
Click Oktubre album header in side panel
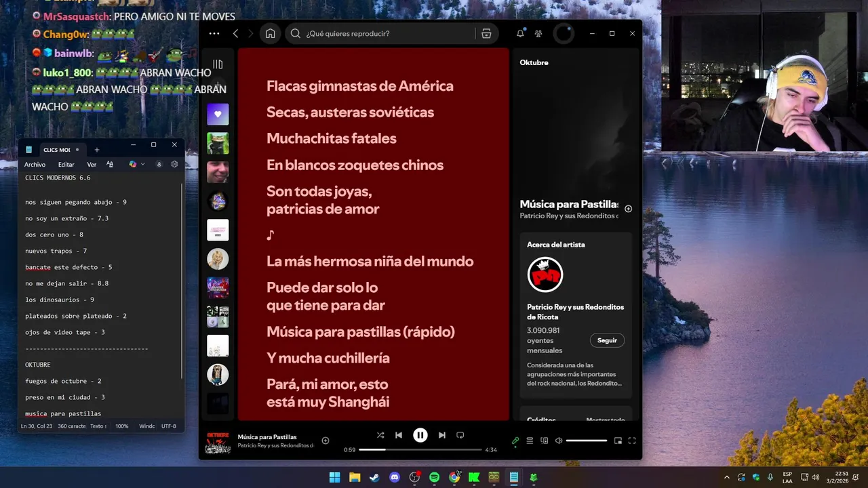(534, 62)
